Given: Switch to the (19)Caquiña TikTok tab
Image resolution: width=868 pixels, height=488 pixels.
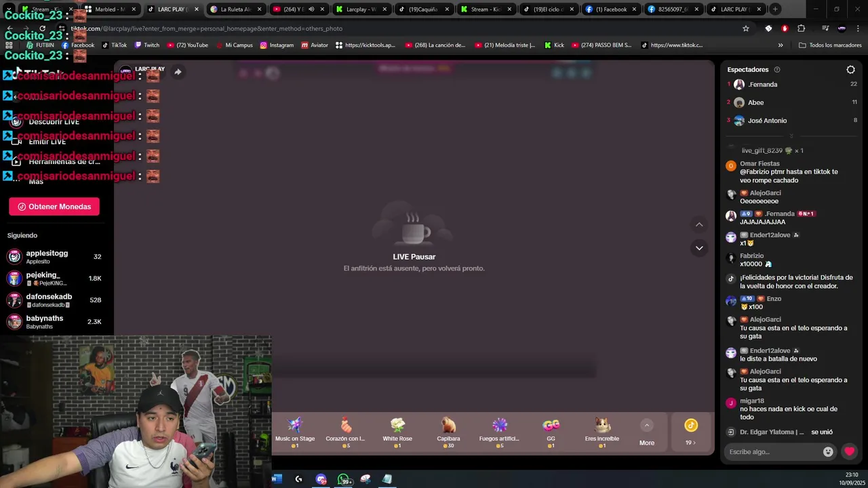Looking at the screenshot, I should [x=423, y=9].
